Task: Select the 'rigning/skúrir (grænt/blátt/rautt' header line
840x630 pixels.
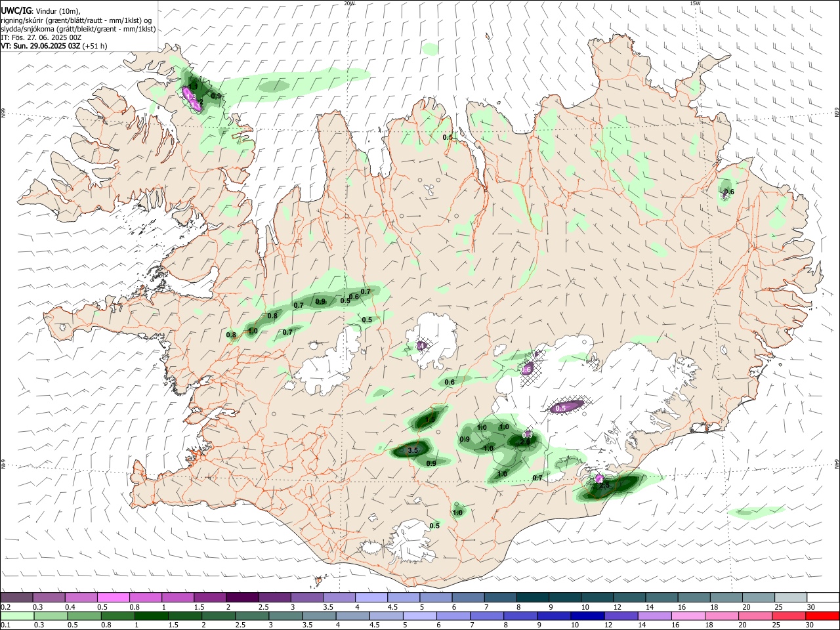Action: pyautogui.click(x=77, y=20)
